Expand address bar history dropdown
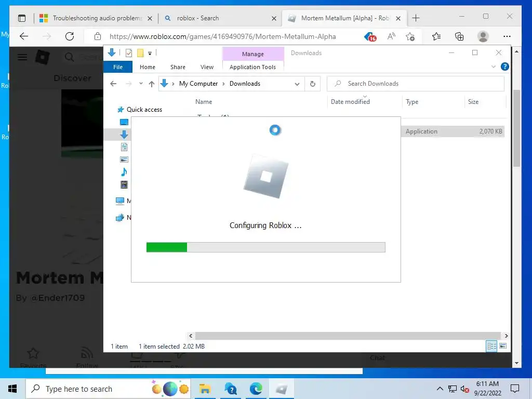This screenshot has width=532, height=399. click(297, 84)
